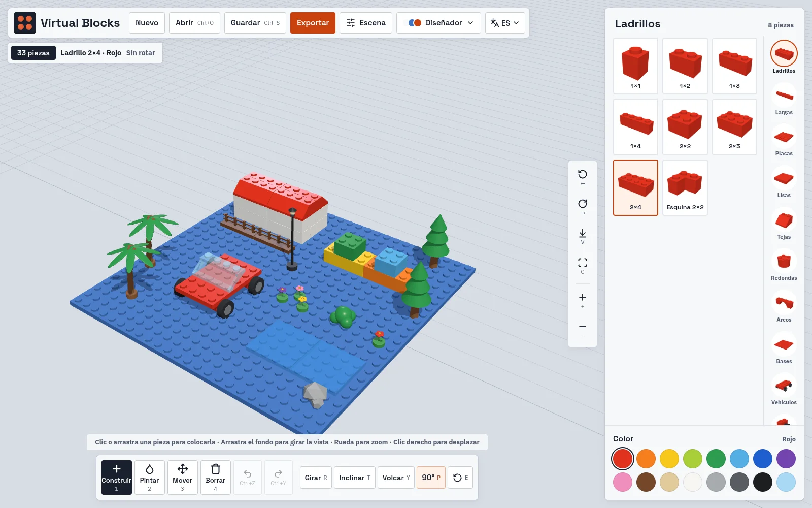Viewport: 812px width, 508px height.
Task: Toggle the 90° angle snap
Action: pyautogui.click(x=431, y=478)
